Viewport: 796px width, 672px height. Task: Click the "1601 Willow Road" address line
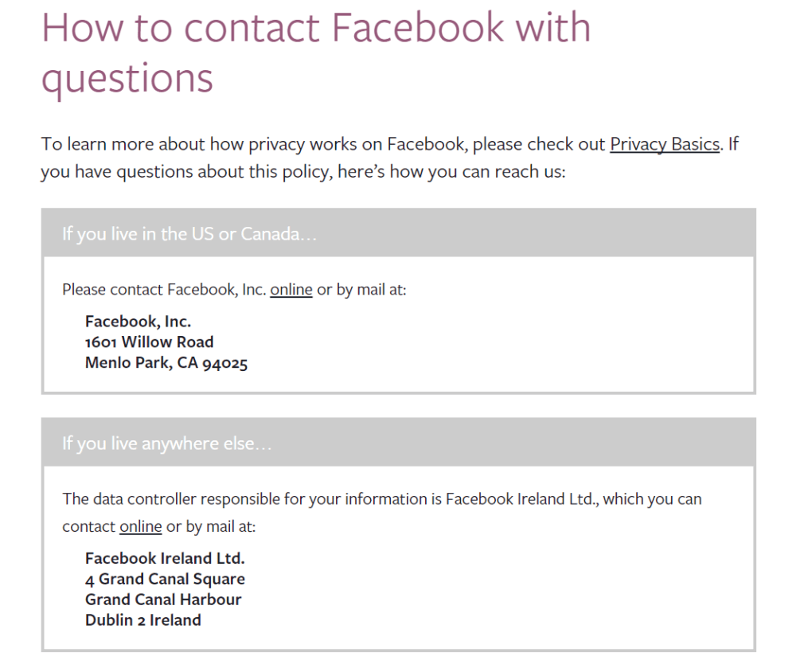click(150, 342)
